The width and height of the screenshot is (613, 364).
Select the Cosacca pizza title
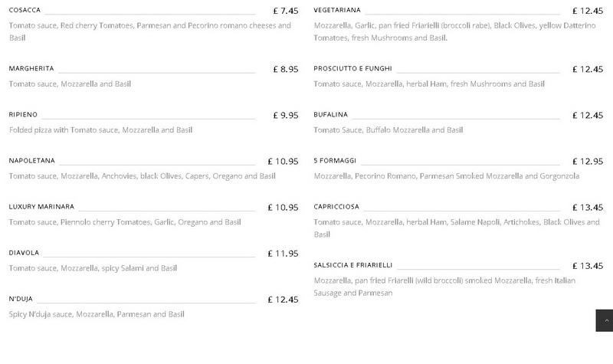pos(25,10)
